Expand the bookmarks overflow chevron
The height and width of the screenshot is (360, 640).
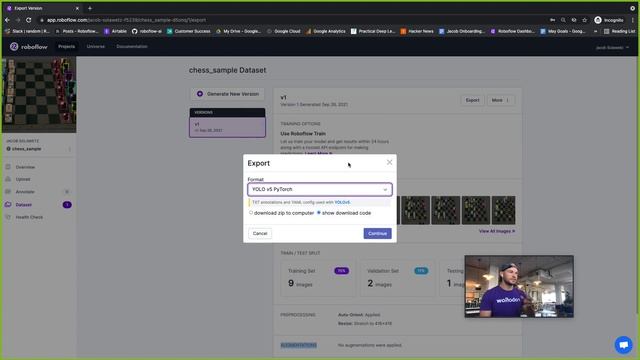point(596,31)
